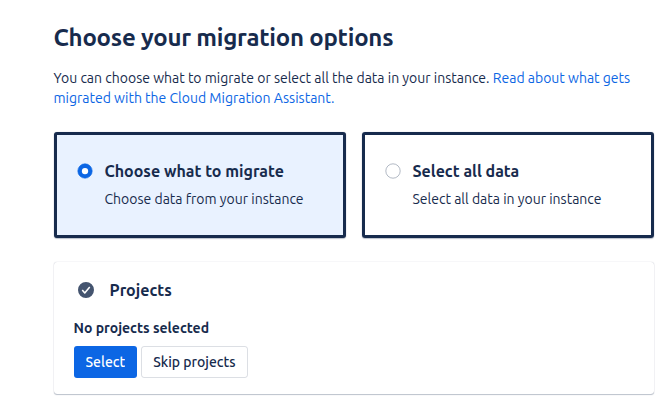The width and height of the screenshot is (671, 405).
Task: Click the "No projects selected" status text
Action: click(141, 328)
